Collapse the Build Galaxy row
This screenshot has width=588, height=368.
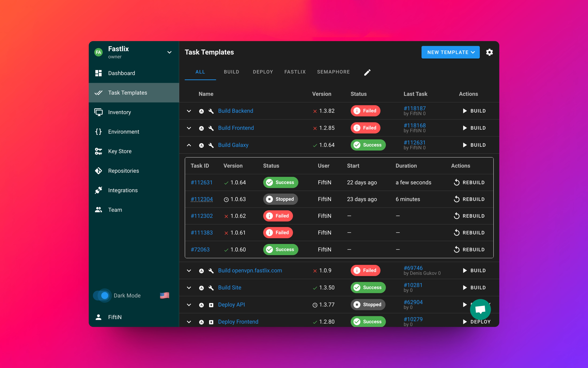pyautogui.click(x=189, y=145)
